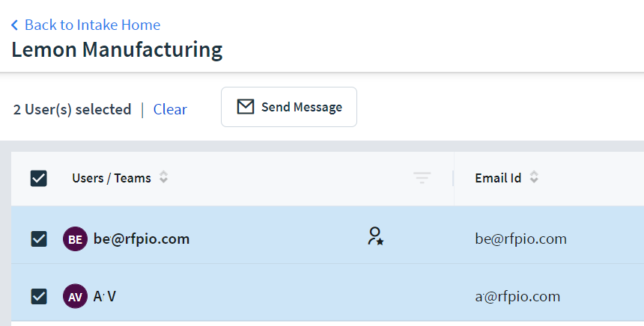Click the primary-contact star icon for be@rfpio.com
Image resolution: width=644 pixels, height=326 pixels.
click(375, 236)
